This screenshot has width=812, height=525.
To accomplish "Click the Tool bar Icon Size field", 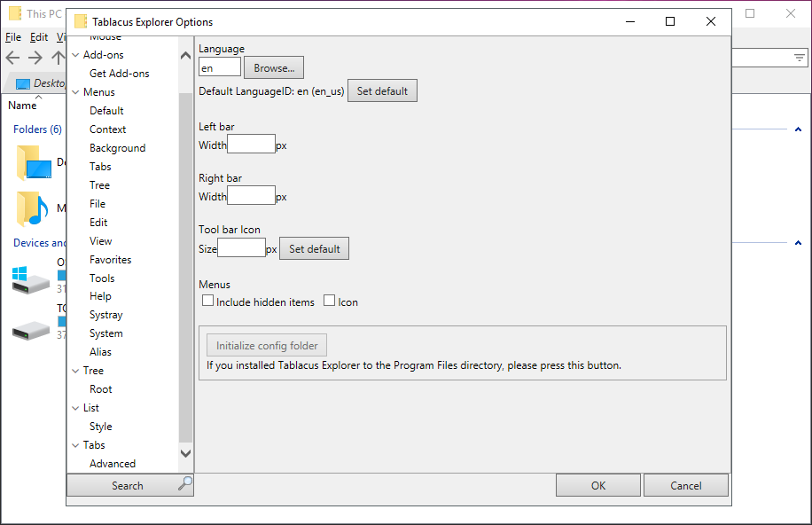I will [x=242, y=247].
